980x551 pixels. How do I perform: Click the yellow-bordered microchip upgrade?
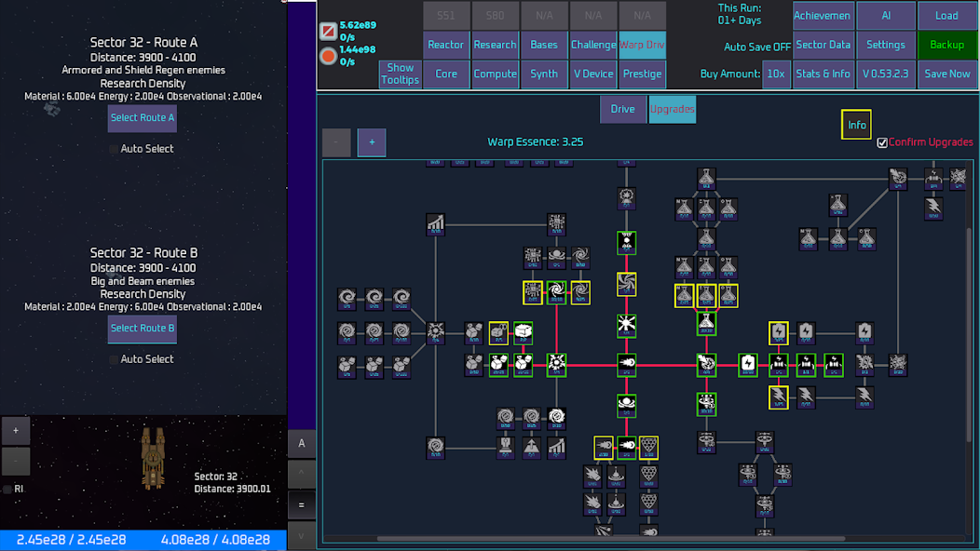(x=532, y=292)
